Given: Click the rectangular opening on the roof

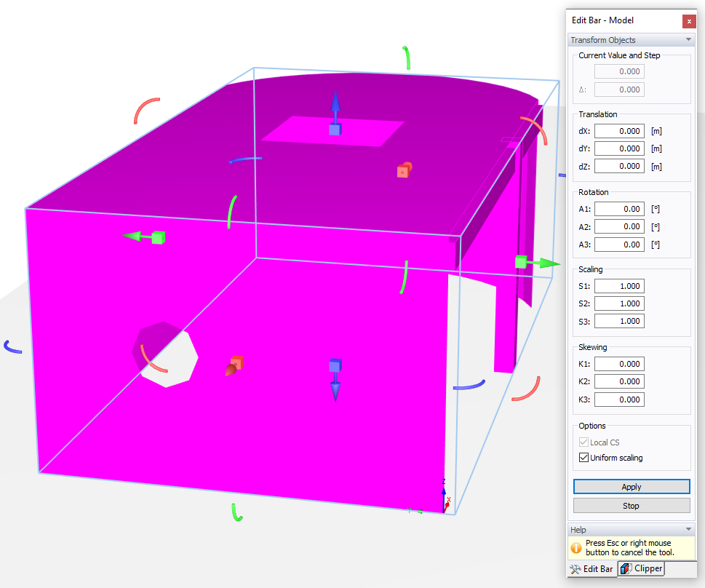Looking at the screenshot, I should (x=332, y=132).
